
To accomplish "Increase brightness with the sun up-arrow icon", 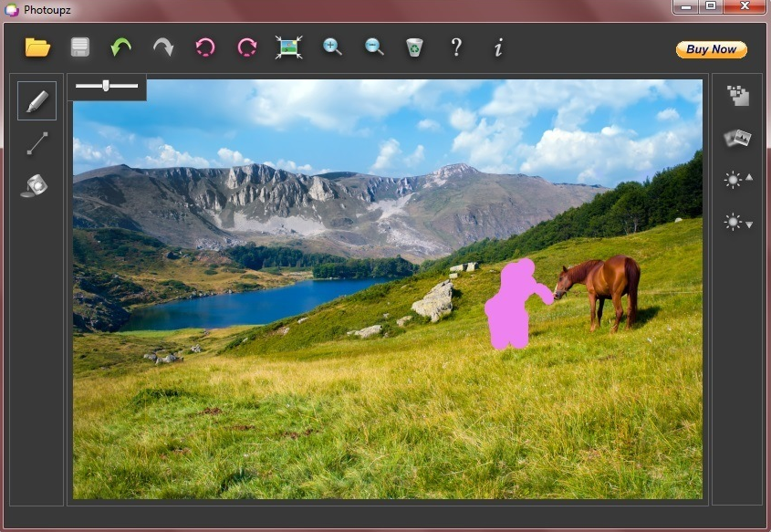I will 737,180.
